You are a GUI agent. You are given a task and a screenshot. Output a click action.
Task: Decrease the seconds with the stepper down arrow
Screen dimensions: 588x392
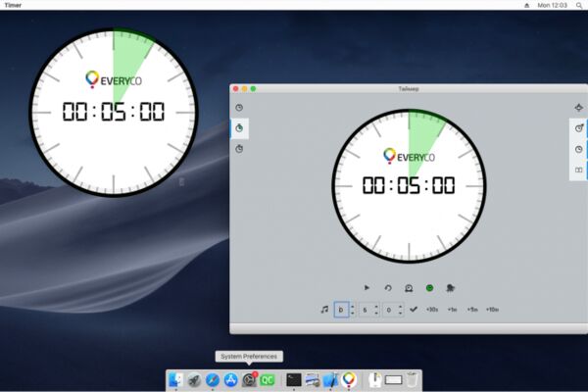click(401, 314)
